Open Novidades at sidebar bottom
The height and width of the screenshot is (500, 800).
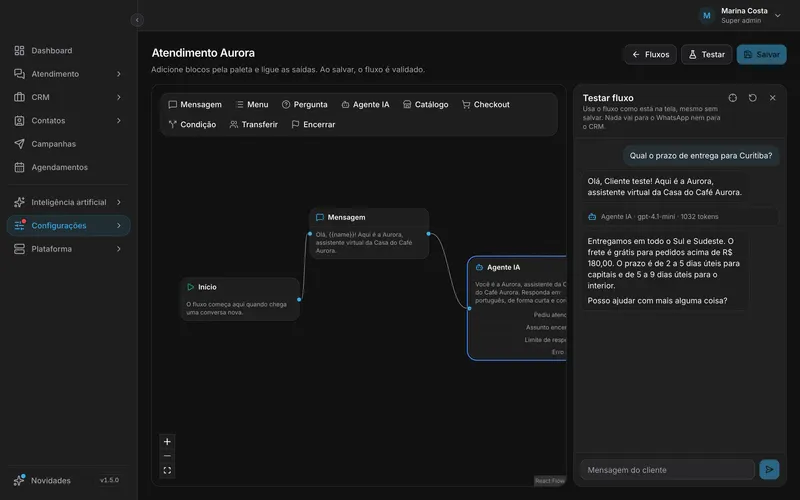51,481
